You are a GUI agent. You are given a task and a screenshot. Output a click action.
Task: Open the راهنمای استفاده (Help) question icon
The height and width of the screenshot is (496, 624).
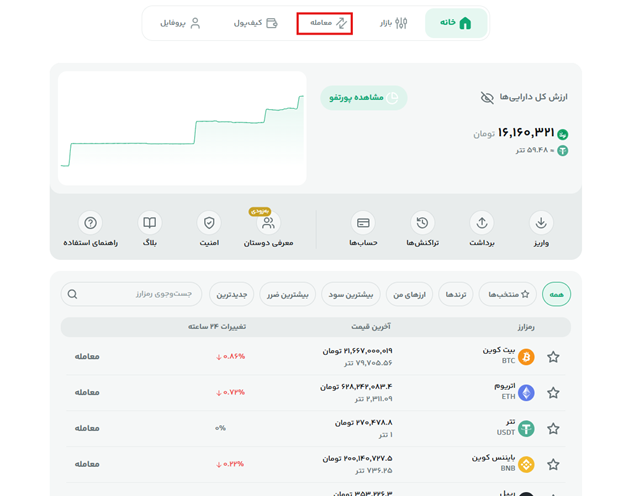90,223
